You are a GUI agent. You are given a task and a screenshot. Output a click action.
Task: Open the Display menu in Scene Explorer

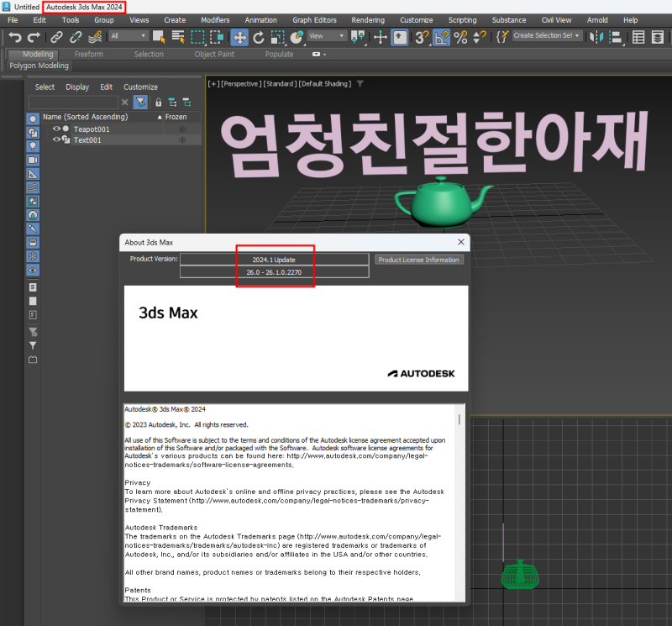pos(76,87)
